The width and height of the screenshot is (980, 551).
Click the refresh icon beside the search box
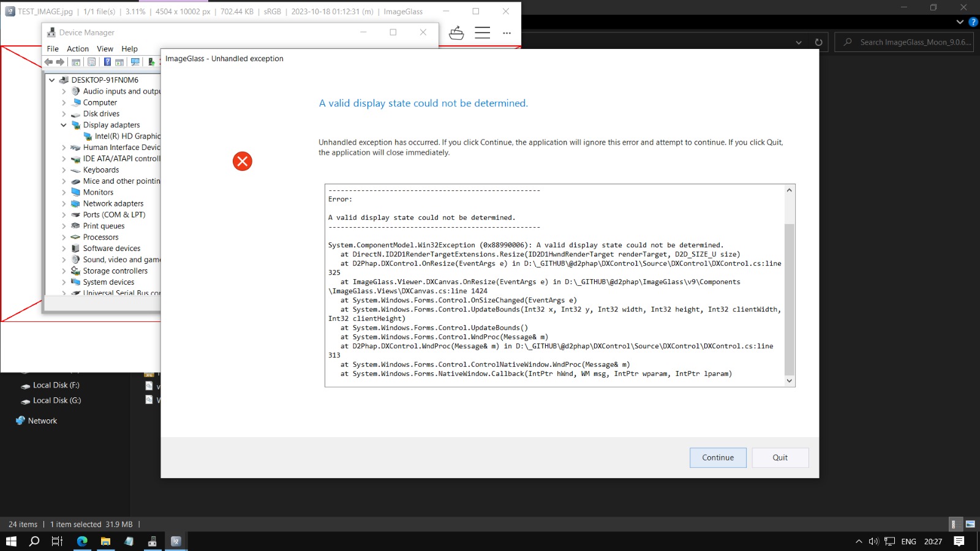(819, 42)
